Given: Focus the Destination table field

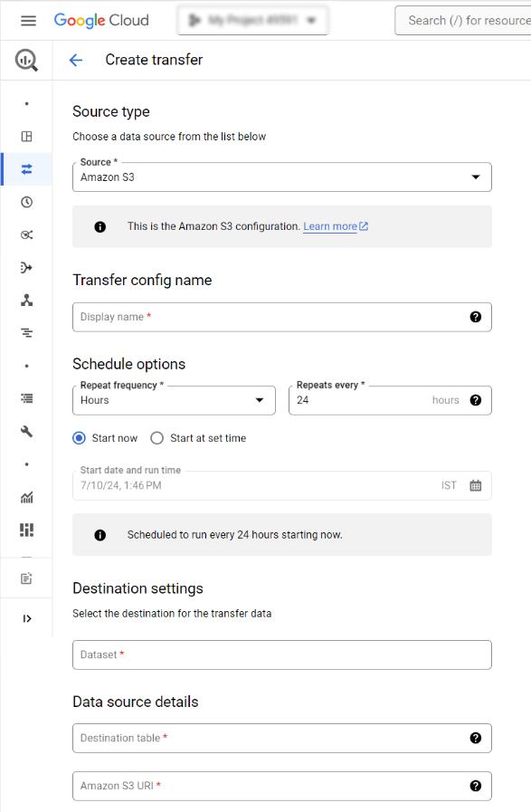Looking at the screenshot, I should [282, 738].
